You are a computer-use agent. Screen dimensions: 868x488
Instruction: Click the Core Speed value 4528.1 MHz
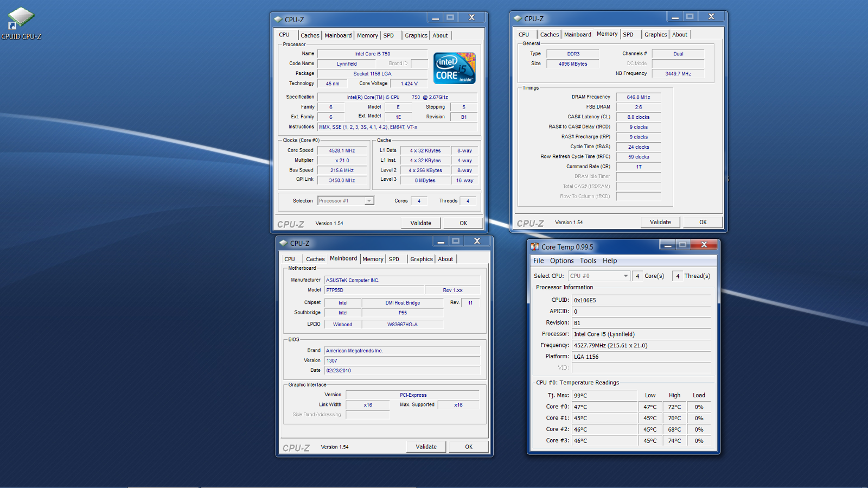(x=342, y=151)
